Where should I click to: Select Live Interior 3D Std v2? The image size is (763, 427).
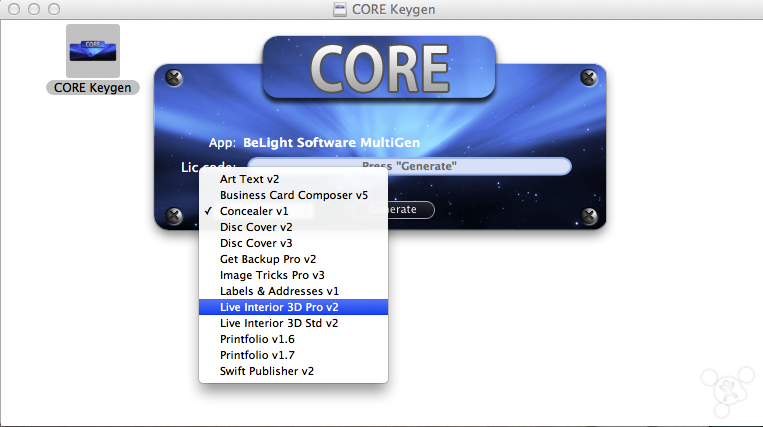279,323
